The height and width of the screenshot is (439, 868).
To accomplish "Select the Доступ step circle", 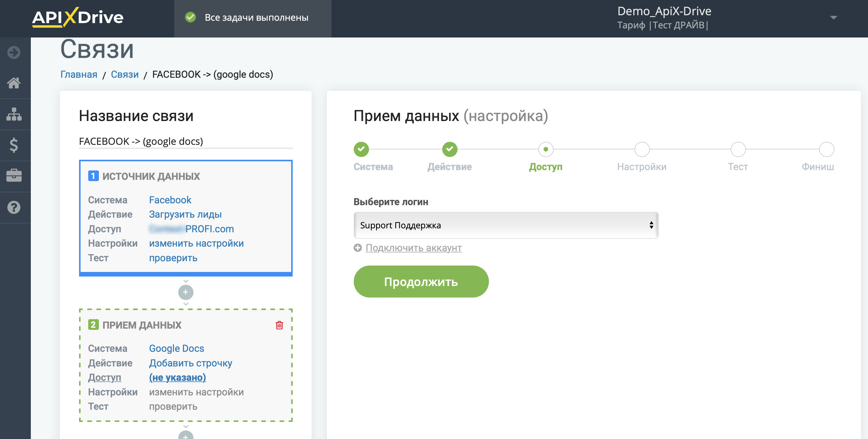I will pos(546,149).
